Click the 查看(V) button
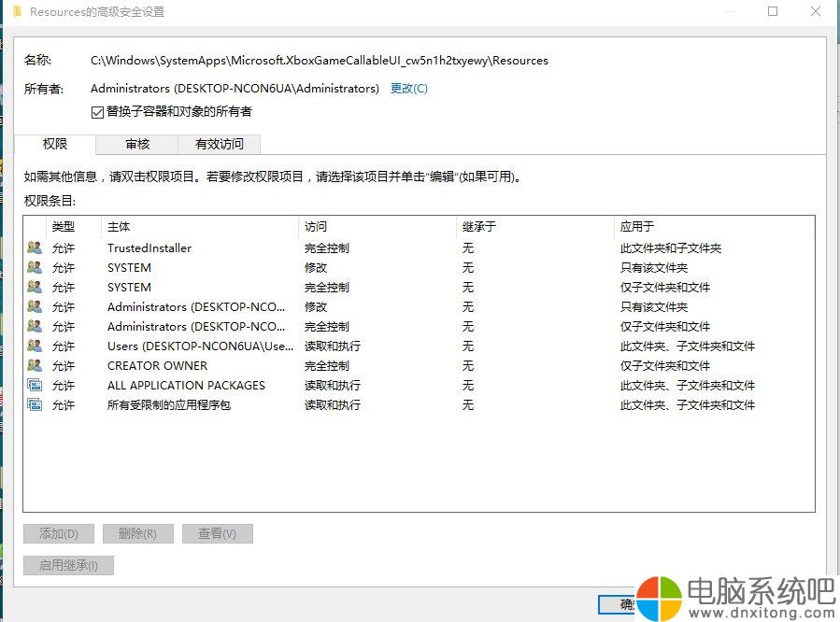The image size is (840, 622). [217, 533]
